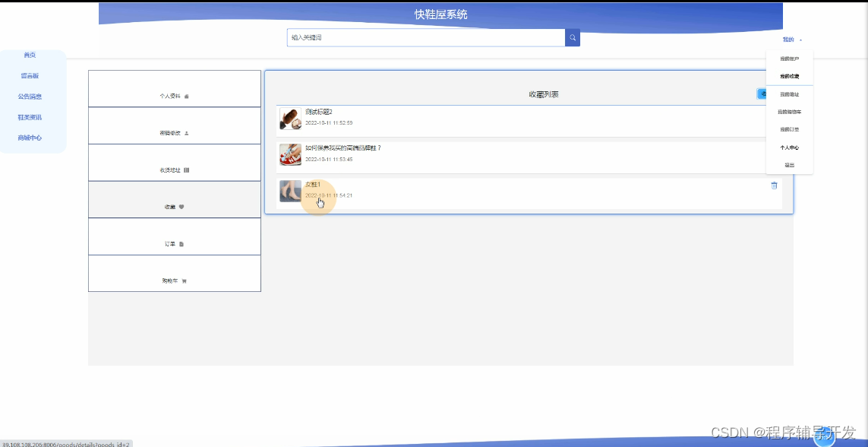Click the magnifier search button
The height and width of the screenshot is (447, 868).
(573, 38)
